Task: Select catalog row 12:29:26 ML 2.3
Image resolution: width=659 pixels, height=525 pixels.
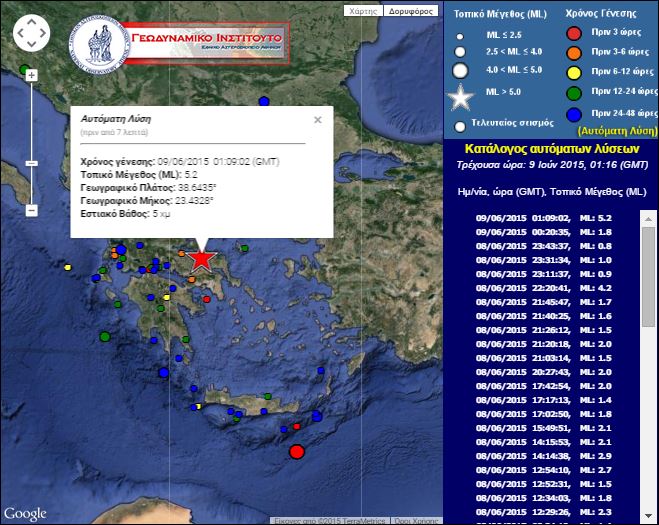Action: (543, 512)
